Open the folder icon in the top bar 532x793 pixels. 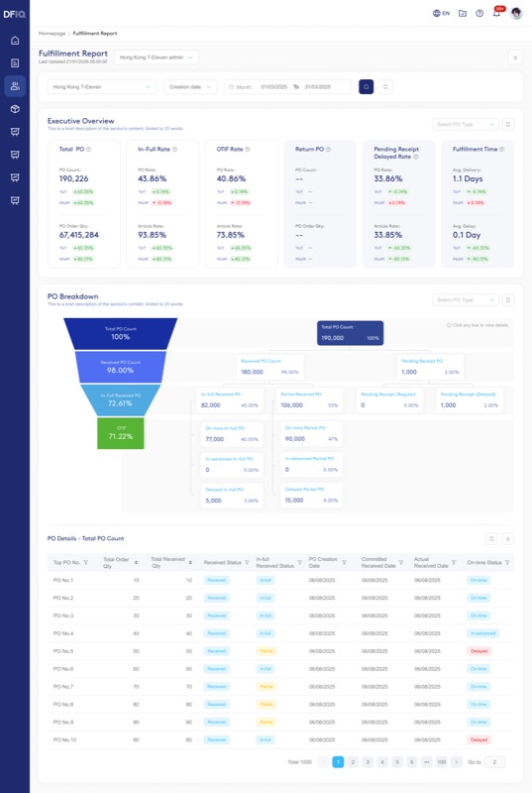[463, 13]
